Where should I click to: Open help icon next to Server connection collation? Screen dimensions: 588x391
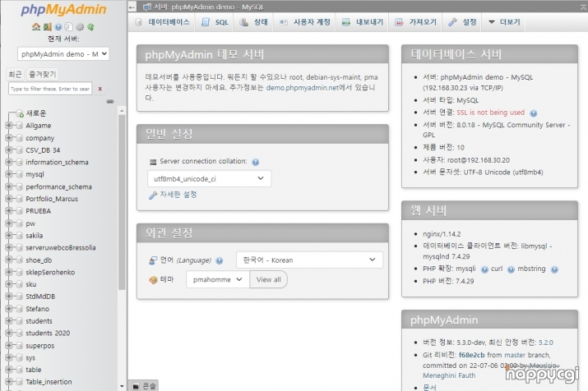click(256, 162)
